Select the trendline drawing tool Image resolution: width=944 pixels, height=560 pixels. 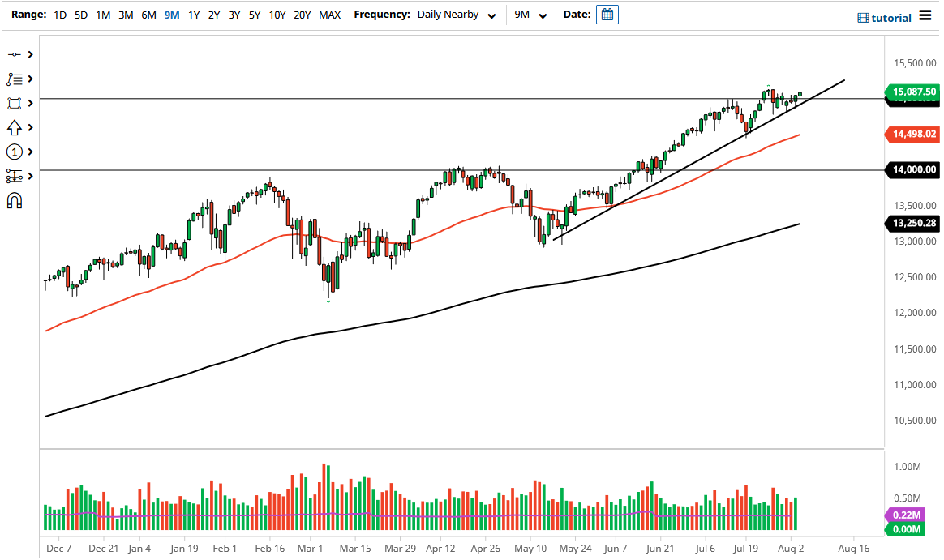click(14, 54)
